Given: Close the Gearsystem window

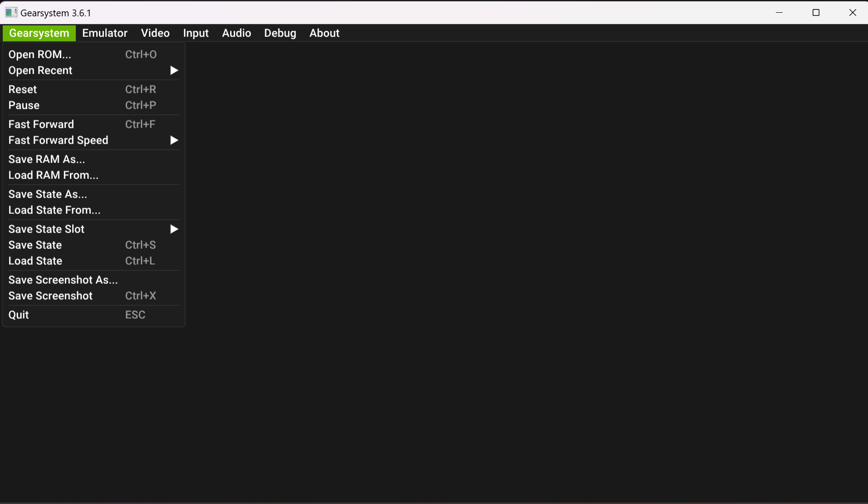Looking at the screenshot, I should click(x=852, y=13).
